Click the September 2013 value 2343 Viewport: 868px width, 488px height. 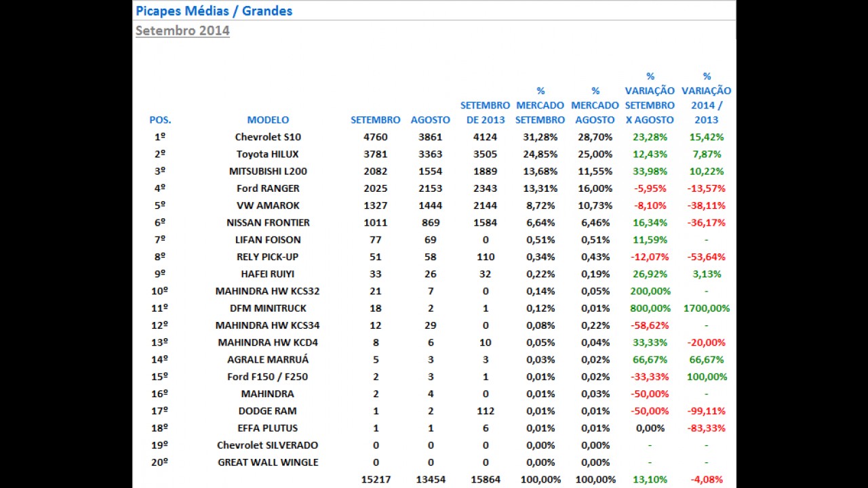485,188
